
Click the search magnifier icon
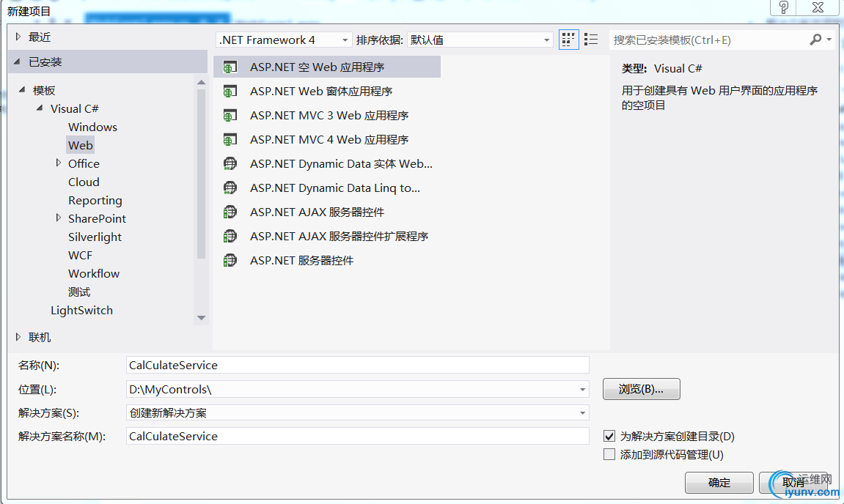[815, 40]
